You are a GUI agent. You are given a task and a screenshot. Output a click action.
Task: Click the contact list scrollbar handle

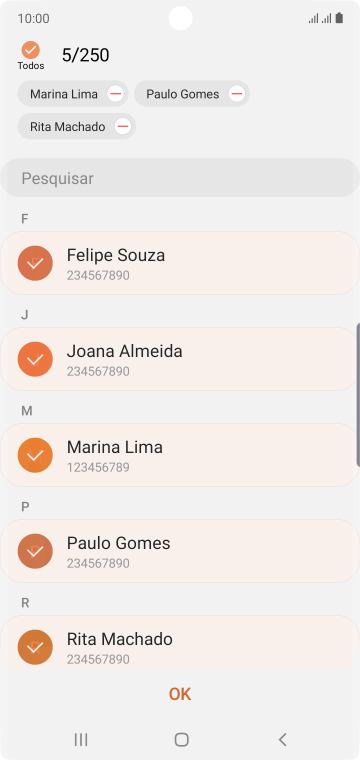pos(358,395)
